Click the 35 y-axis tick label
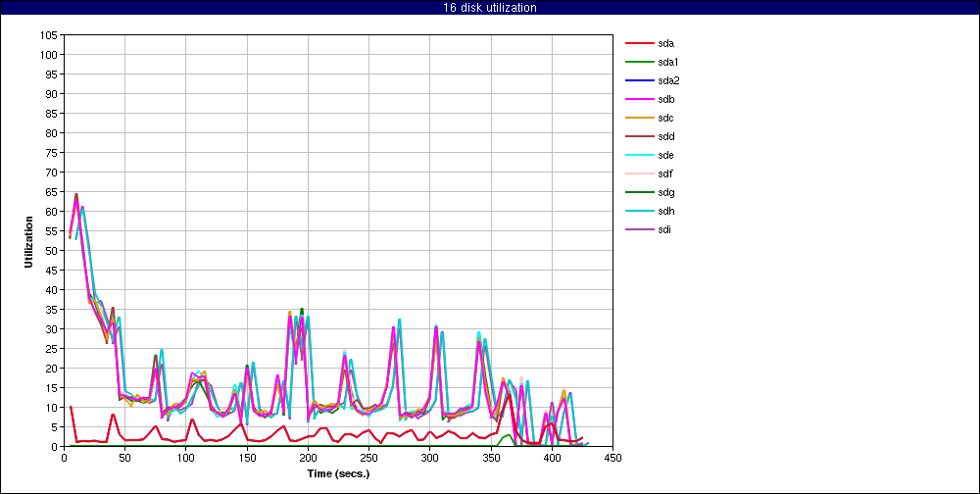This screenshot has height=494, width=980. click(53, 310)
